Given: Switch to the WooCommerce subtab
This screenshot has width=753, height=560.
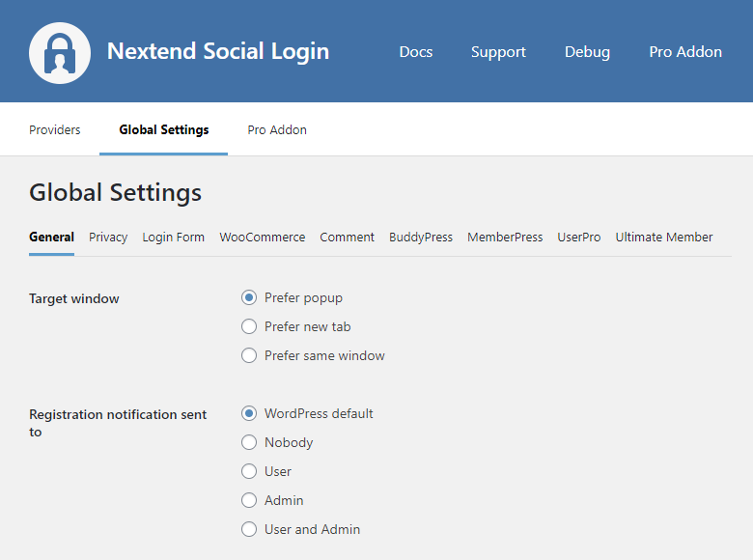Looking at the screenshot, I should click(262, 237).
